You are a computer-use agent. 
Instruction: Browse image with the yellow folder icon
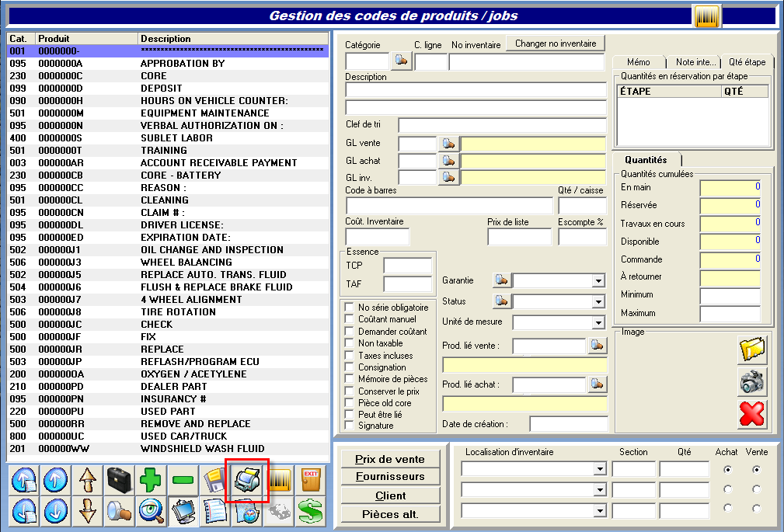[x=752, y=349]
